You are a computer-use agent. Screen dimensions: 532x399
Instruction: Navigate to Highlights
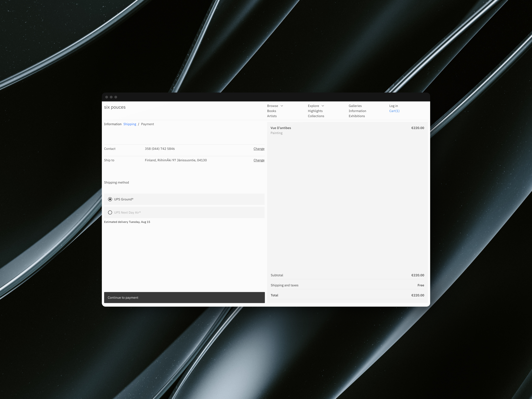point(315,111)
